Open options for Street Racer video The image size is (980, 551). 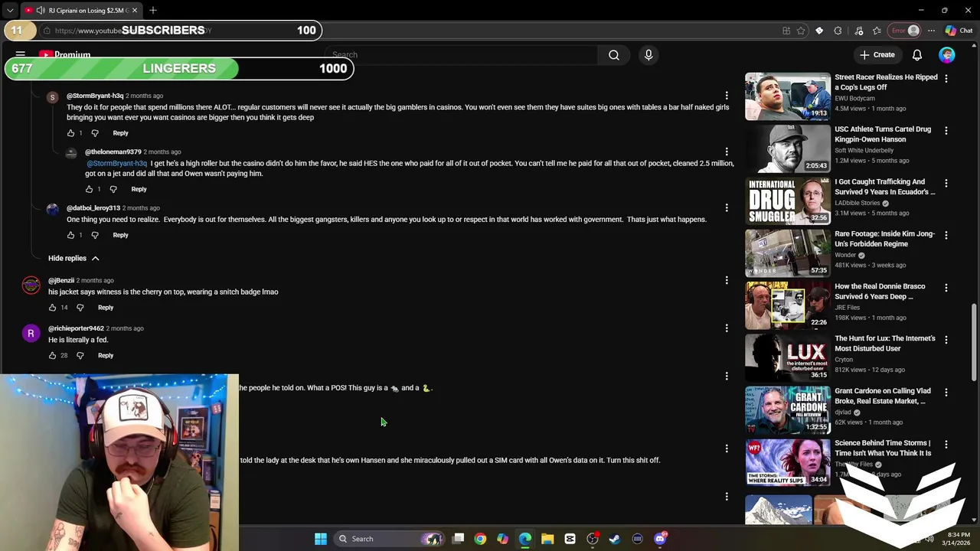[946, 78]
